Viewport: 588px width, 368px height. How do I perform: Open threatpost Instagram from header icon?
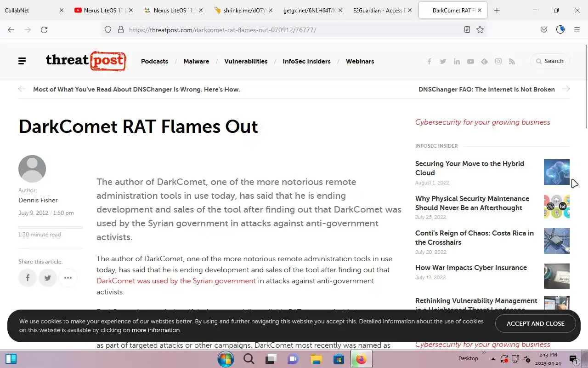pos(498,61)
